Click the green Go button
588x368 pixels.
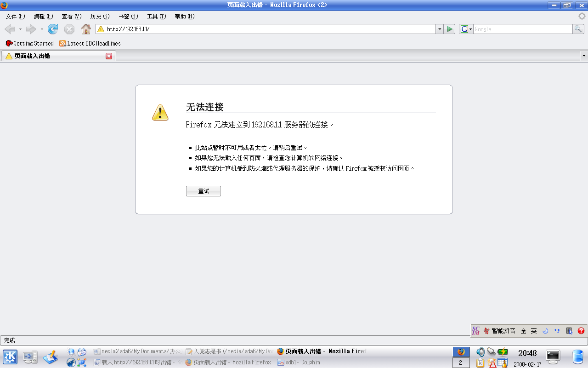point(450,29)
